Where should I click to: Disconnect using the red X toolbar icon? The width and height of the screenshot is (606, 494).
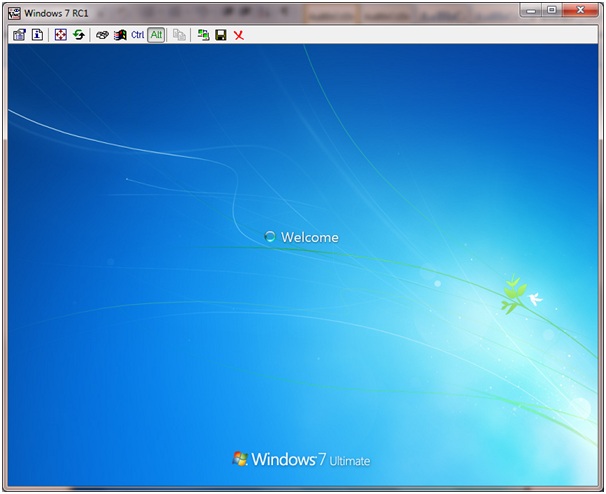[239, 36]
